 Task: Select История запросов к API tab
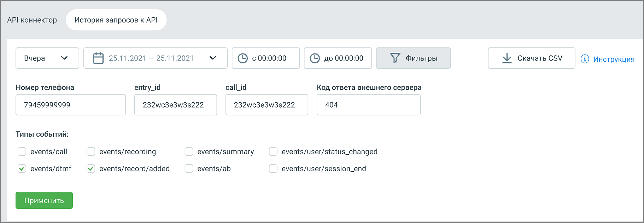[x=116, y=20]
